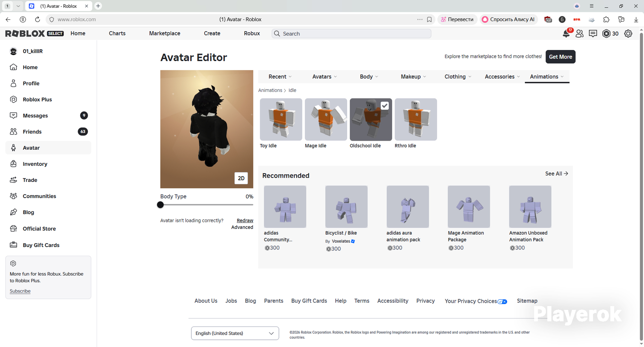
Task: Open the Robux nav item
Action: 252,33
